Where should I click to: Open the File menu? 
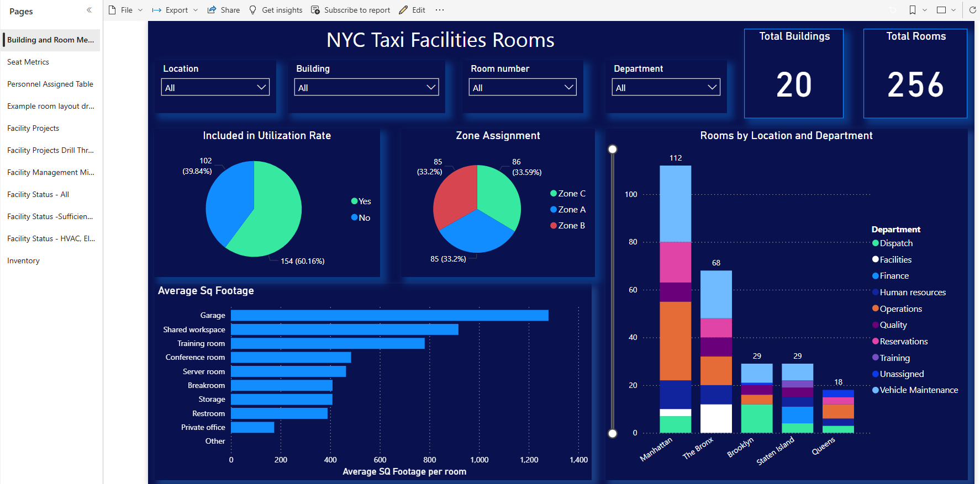[x=126, y=10]
